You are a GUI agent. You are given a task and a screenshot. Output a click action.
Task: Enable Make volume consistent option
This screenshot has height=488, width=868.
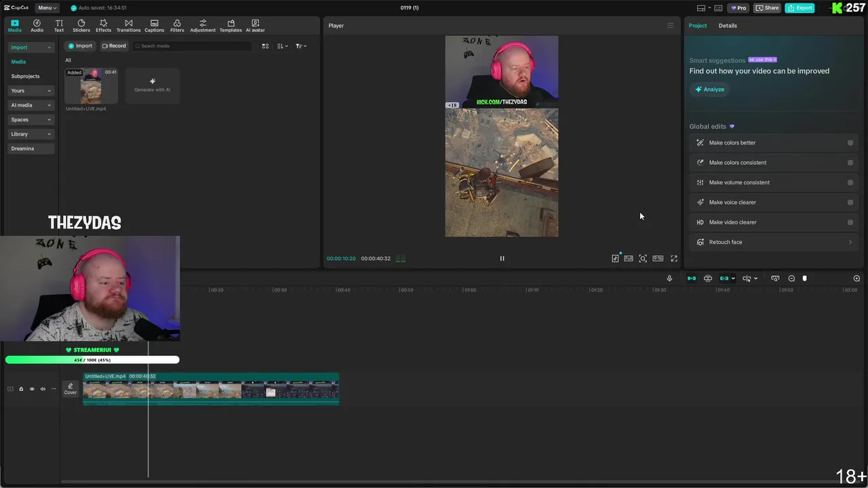tap(850, 182)
